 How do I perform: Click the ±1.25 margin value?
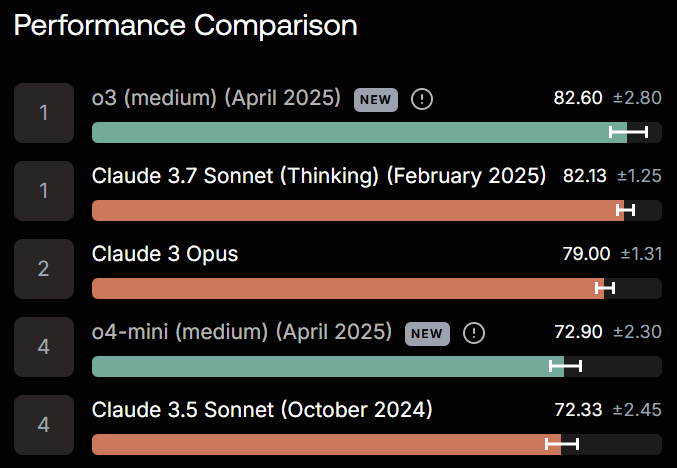pos(639,176)
